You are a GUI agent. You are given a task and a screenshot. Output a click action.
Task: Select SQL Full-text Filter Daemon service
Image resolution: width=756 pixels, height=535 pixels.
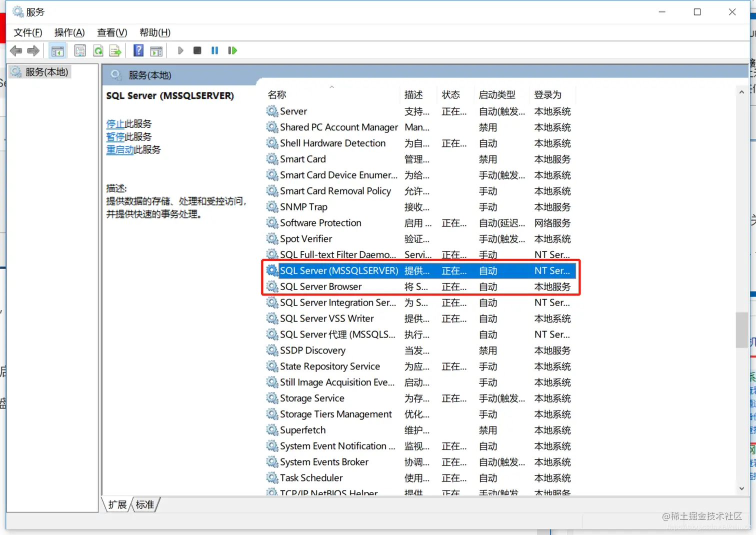tap(420, 254)
